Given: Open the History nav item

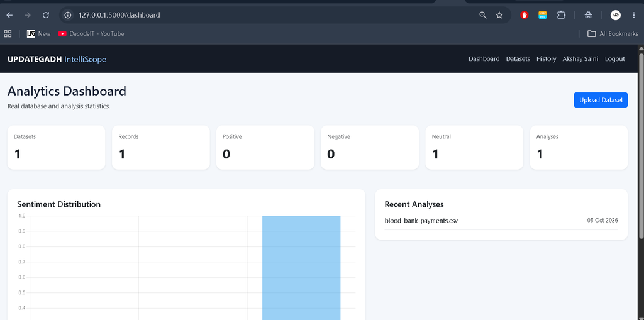Looking at the screenshot, I should coord(547,59).
